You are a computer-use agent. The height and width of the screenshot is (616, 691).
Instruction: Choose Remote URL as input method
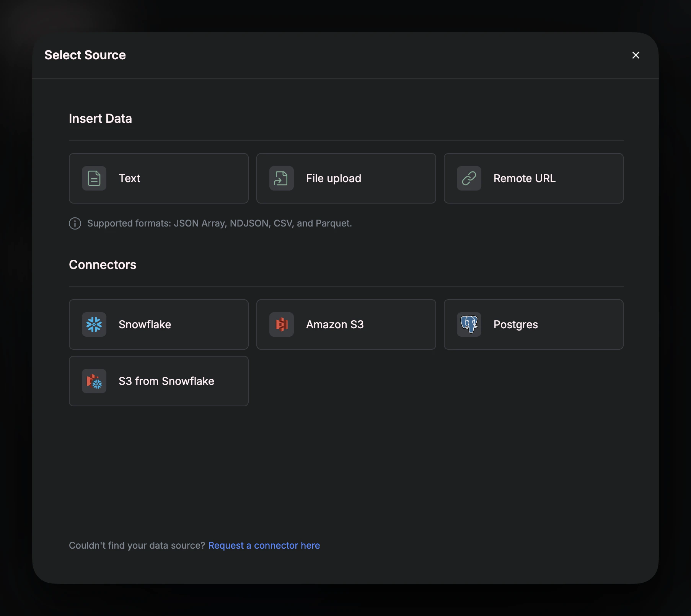click(533, 178)
